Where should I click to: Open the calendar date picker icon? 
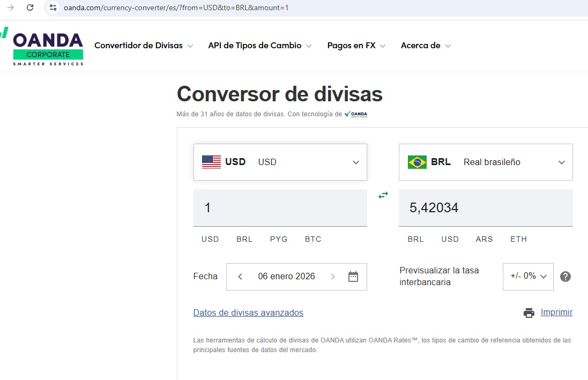pyautogui.click(x=353, y=277)
